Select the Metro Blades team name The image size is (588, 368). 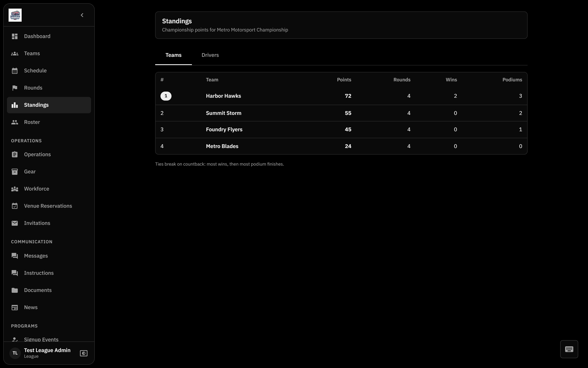coord(222,146)
